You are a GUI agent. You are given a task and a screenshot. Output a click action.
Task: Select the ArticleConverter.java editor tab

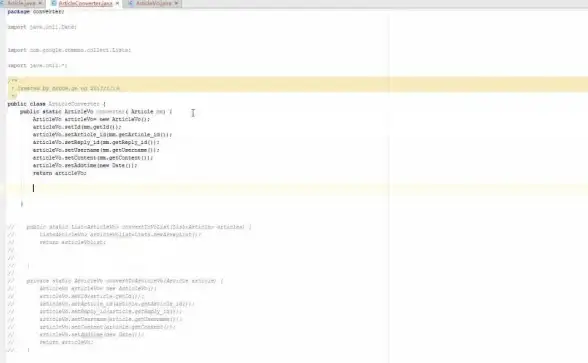(x=86, y=3)
